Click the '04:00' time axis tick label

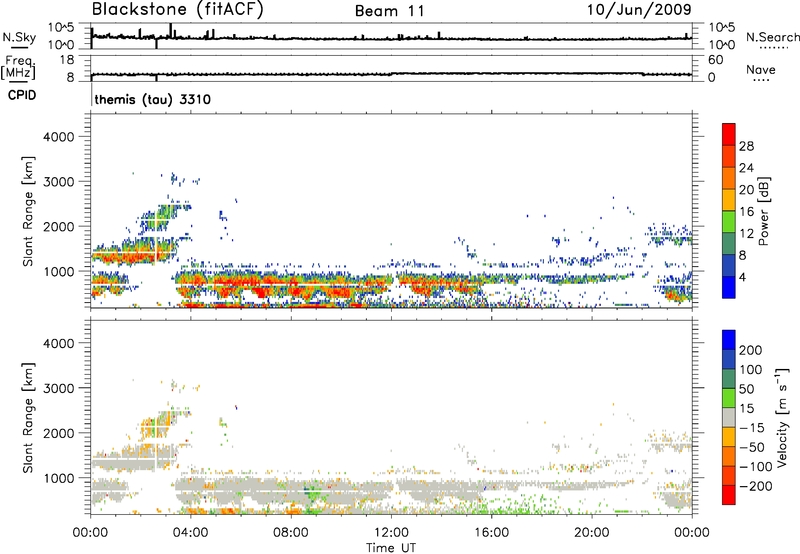click(x=190, y=533)
